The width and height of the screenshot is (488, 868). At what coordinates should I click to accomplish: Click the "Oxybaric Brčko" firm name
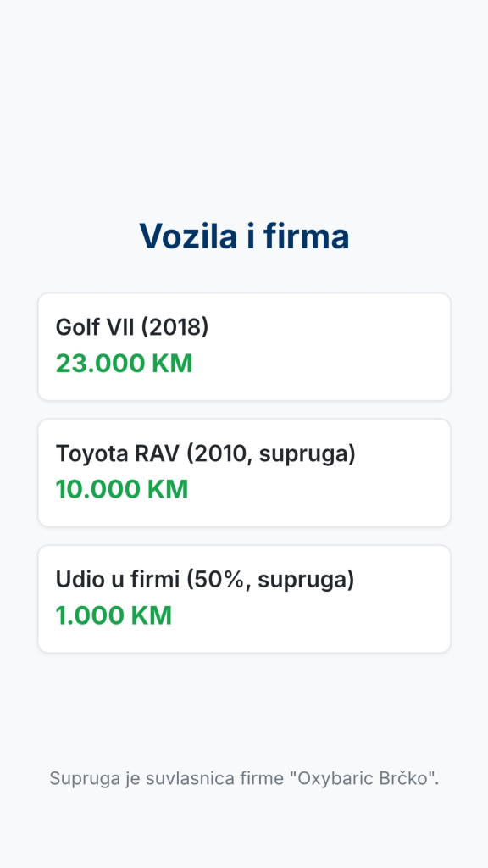click(x=363, y=778)
